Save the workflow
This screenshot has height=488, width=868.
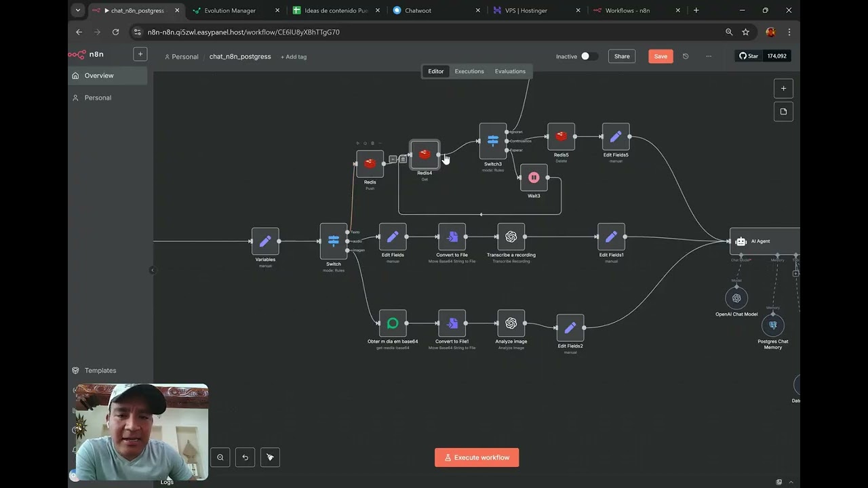(x=660, y=56)
